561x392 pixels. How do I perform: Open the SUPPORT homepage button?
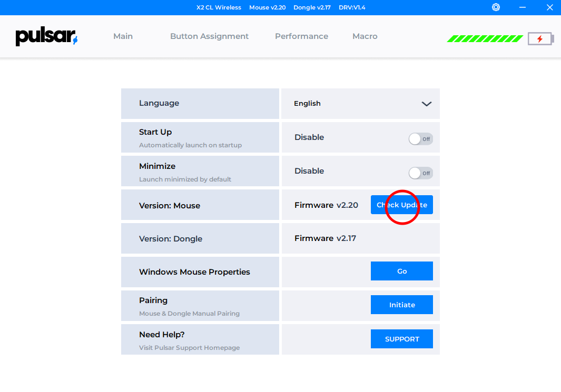pyautogui.click(x=402, y=339)
